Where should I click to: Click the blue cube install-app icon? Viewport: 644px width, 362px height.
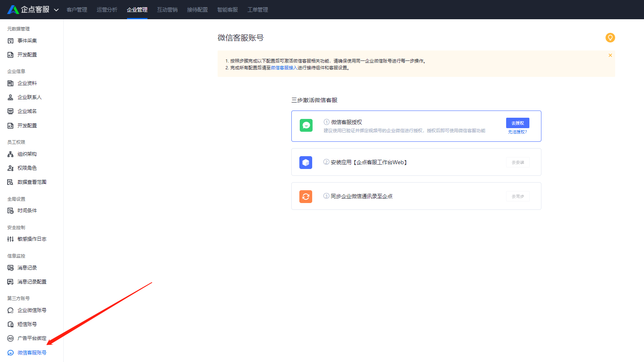tap(306, 162)
